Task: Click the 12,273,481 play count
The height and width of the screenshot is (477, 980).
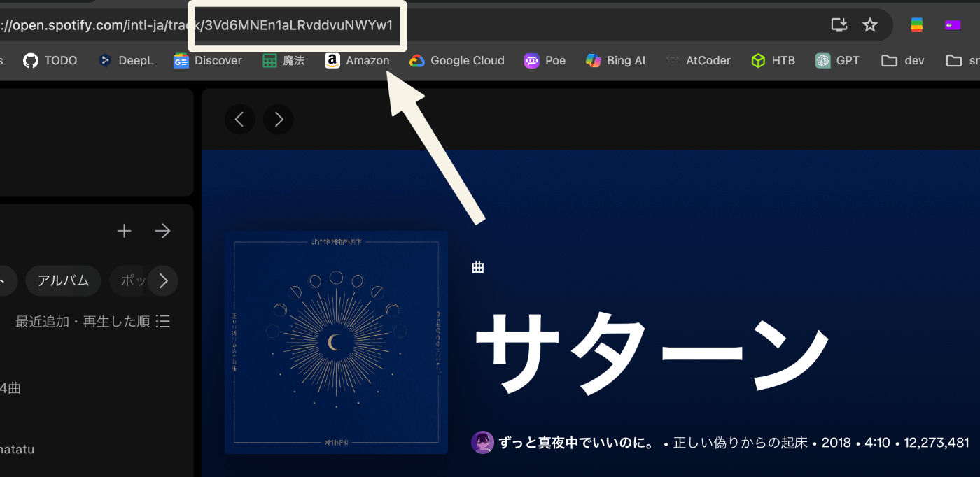Action: click(x=937, y=443)
